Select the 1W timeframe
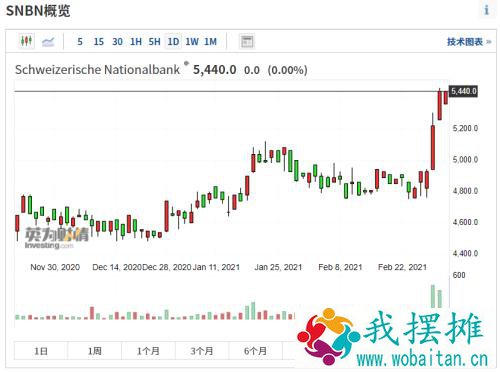500x373 pixels. (192, 42)
